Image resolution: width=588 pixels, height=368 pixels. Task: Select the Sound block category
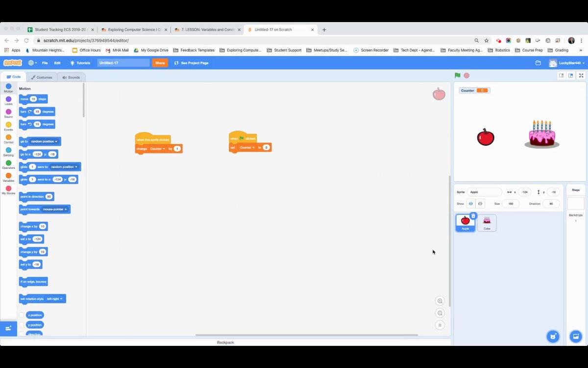(x=8, y=114)
